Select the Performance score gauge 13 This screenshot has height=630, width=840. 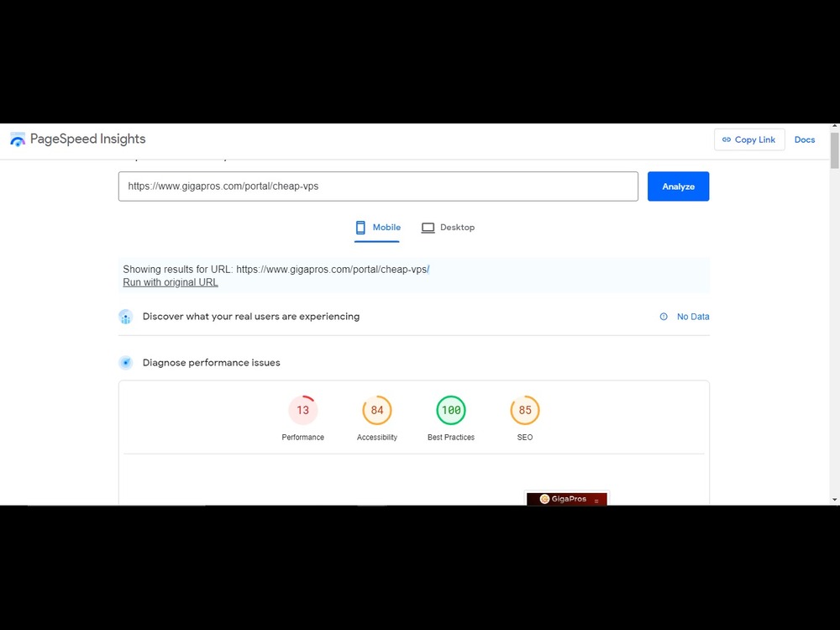(302, 411)
